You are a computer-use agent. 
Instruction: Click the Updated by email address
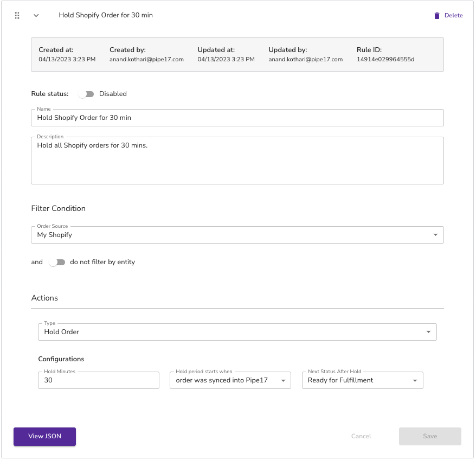(306, 59)
